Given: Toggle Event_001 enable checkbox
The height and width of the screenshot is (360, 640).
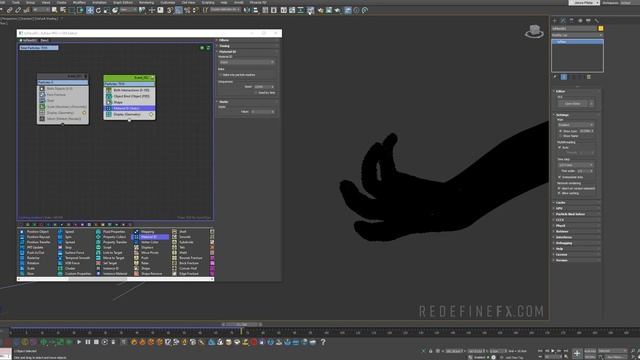Looking at the screenshot, I should click(x=86, y=76).
